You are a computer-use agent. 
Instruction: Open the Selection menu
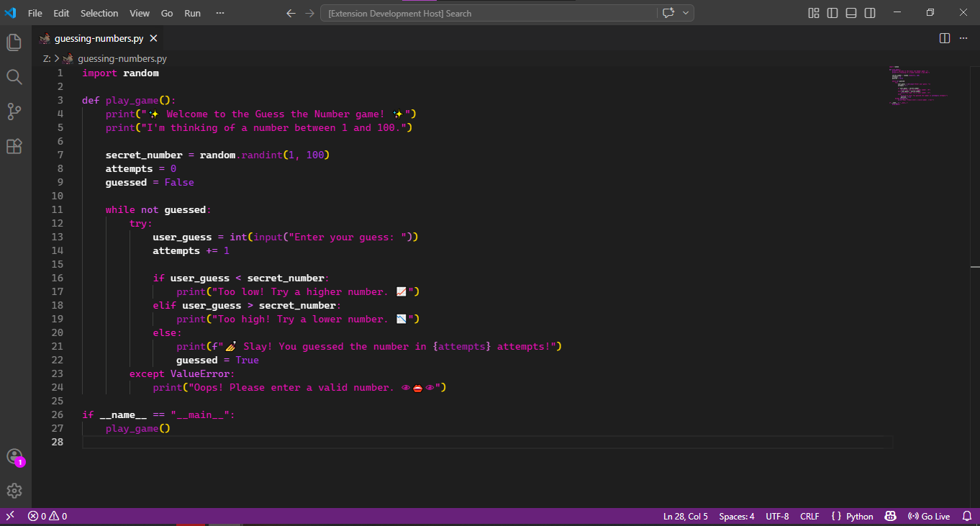point(99,13)
